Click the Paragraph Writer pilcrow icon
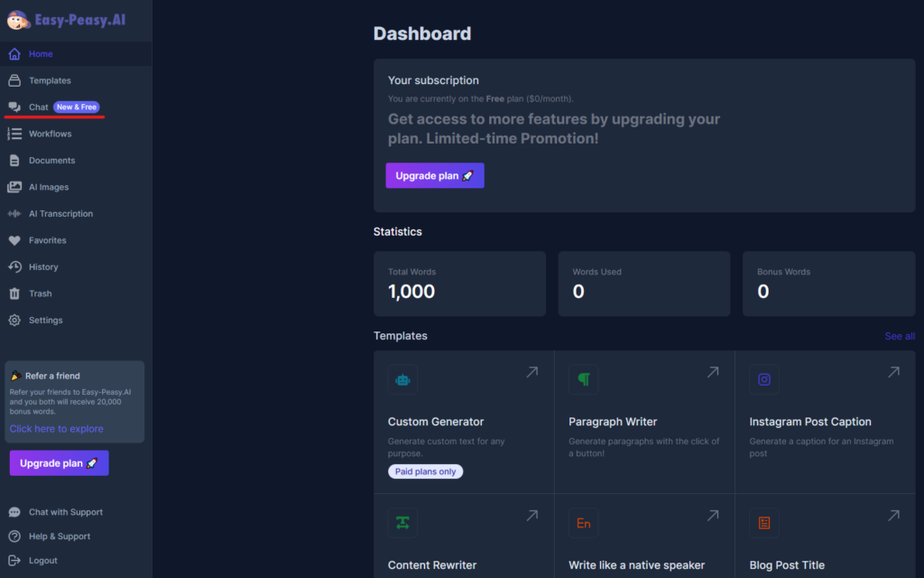The height and width of the screenshot is (578, 924). tap(584, 380)
